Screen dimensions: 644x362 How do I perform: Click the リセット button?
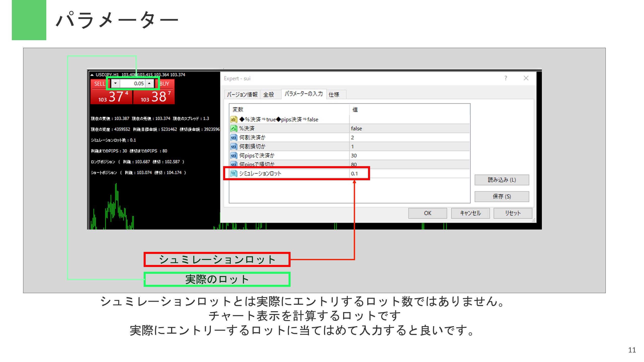click(513, 213)
